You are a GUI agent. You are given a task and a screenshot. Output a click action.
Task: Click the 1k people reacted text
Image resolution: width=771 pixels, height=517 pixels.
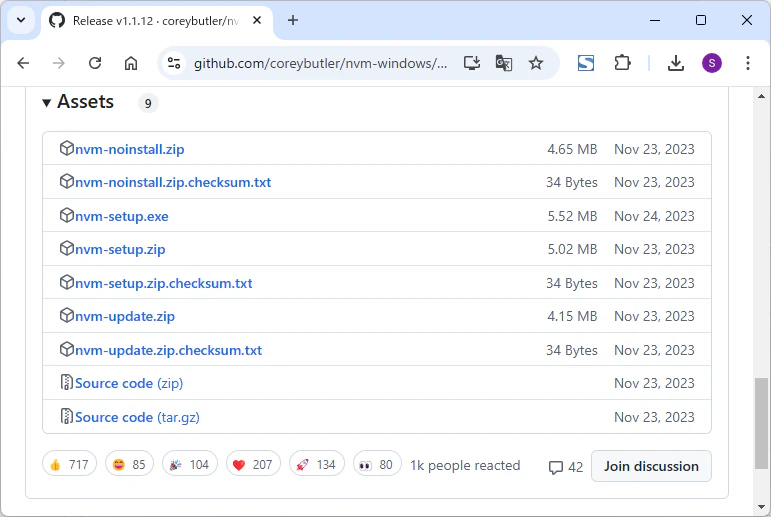(465, 465)
